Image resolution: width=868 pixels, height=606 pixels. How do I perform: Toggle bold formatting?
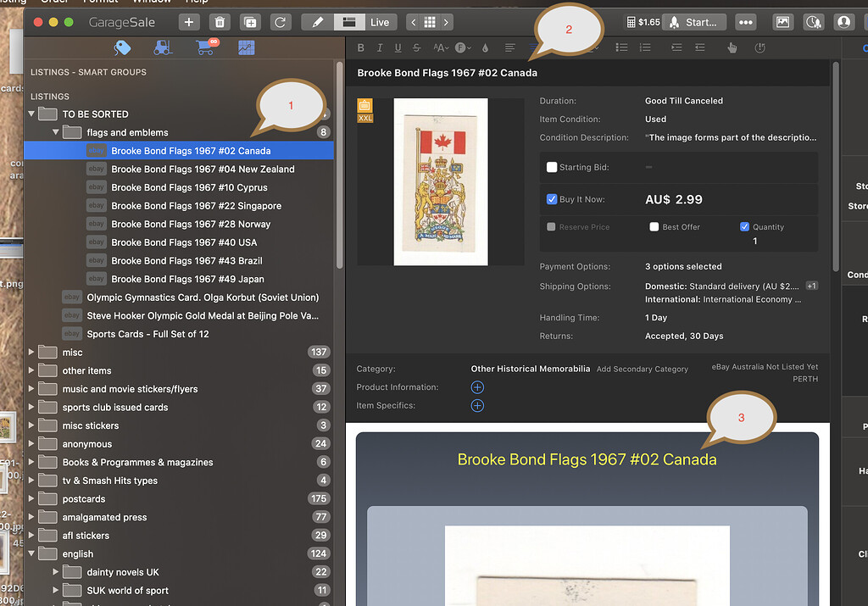coord(361,48)
